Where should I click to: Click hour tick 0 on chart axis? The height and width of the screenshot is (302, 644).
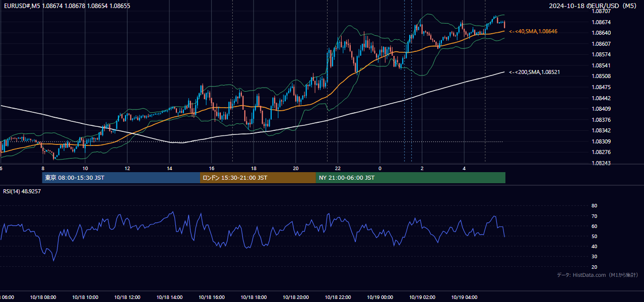[x=380, y=168]
